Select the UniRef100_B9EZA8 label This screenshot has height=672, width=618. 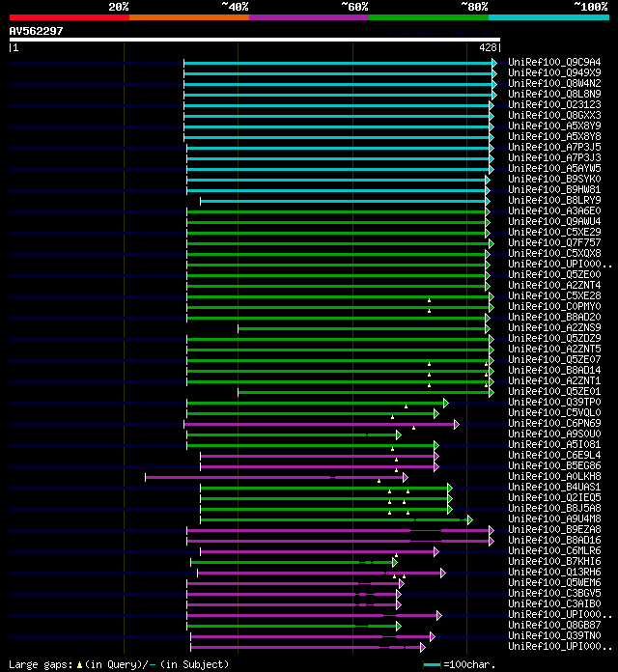tap(554, 529)
